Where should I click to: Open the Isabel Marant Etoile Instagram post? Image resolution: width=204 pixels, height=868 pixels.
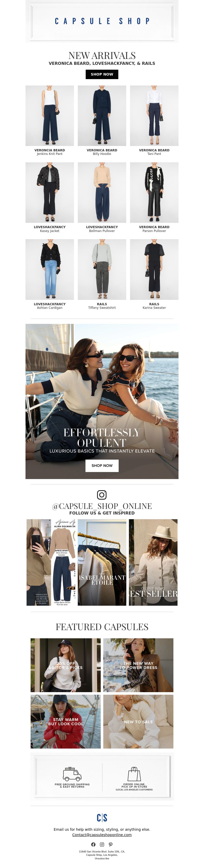[102, 563]
